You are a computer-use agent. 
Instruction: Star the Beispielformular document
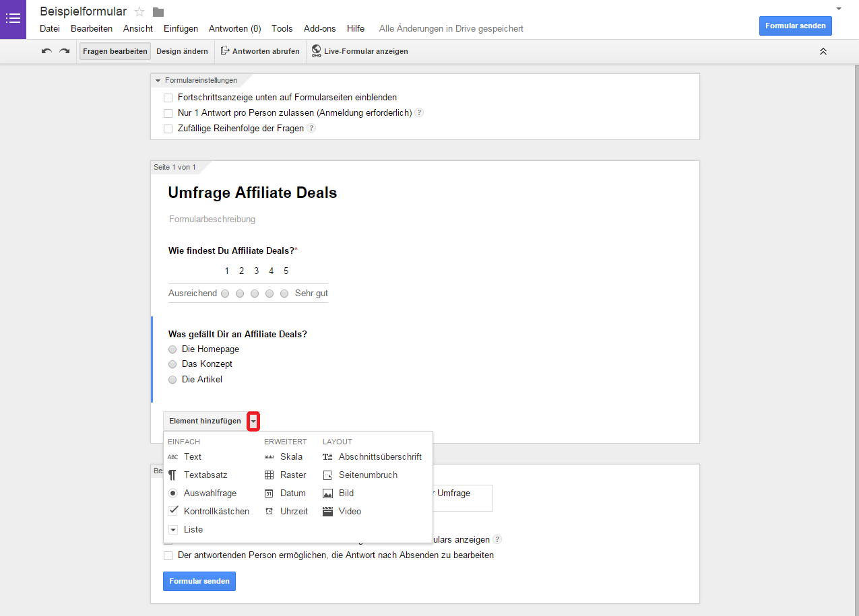point(139,11)
